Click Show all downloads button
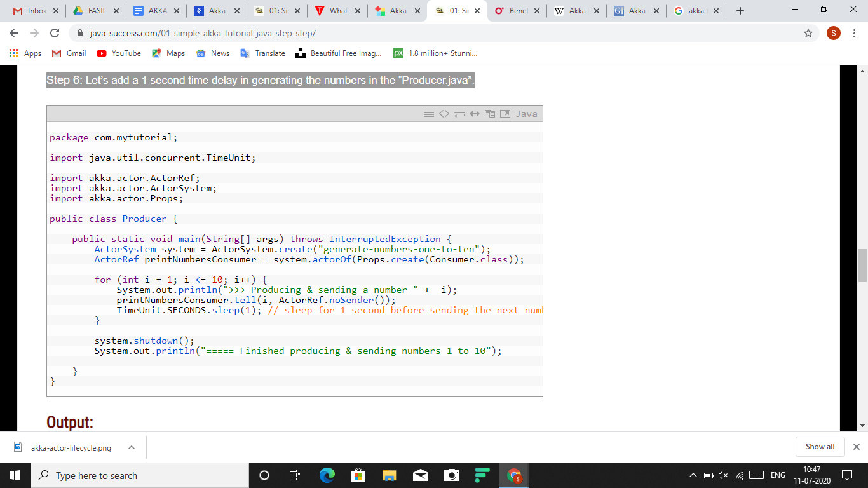The image size is (868, 488). (820, 447)
